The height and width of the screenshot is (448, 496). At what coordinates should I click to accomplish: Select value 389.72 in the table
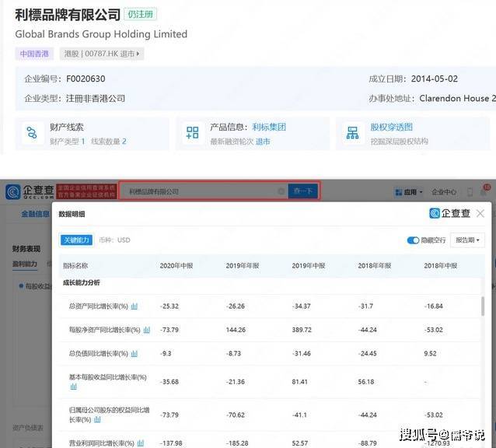tap(302, 330)
